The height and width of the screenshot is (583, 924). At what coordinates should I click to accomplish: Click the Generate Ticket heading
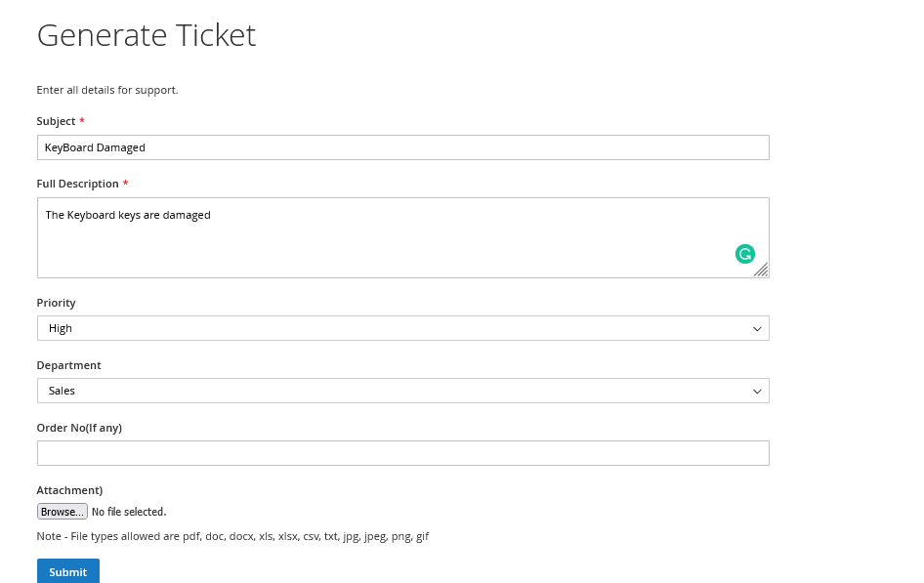coord(147,35)
